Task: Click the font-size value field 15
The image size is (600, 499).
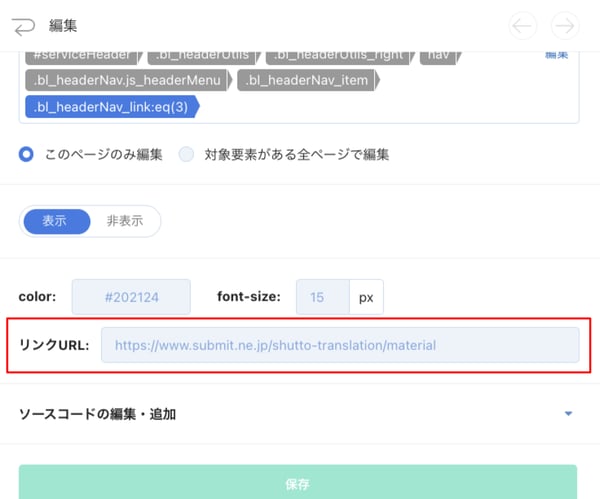Action: click(x=323, y=297)
